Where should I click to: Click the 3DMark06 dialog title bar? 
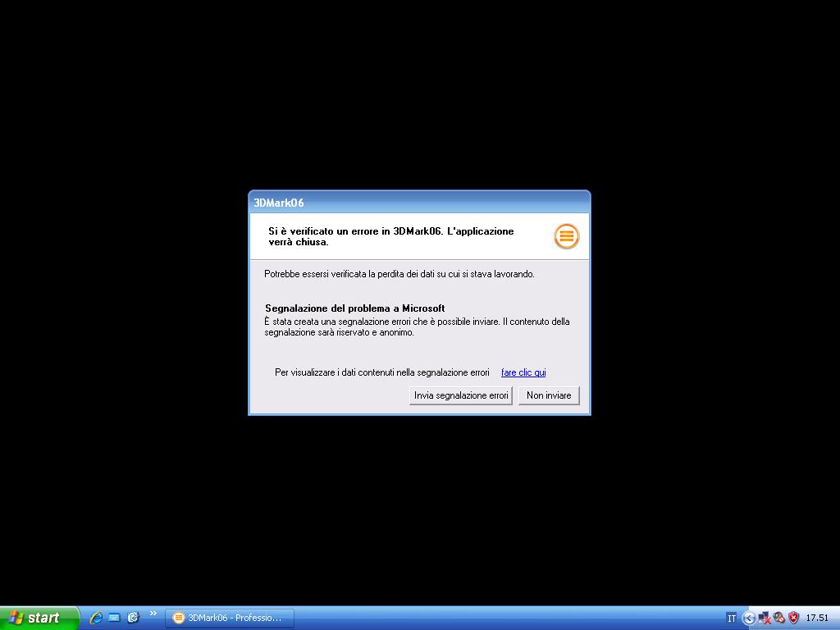pos(419,203)
